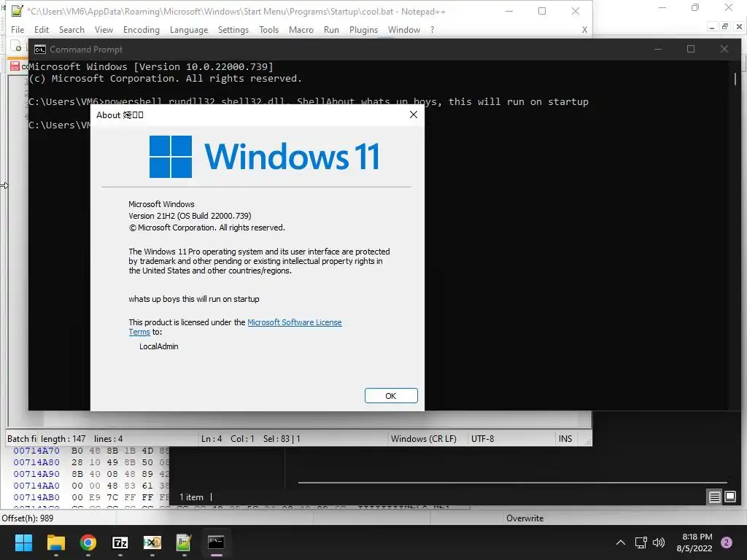Click OK in the About Windows dialog
Screen dimensions: 747x560
click(391, 396)
